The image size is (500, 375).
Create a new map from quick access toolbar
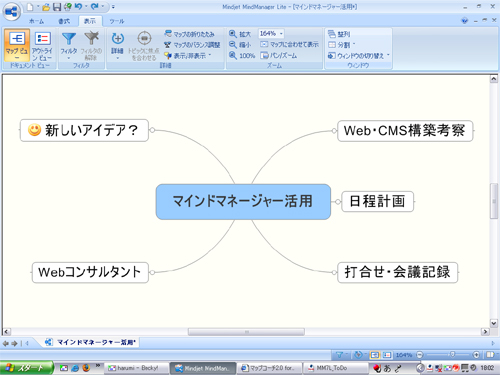[x=30, y=7]
